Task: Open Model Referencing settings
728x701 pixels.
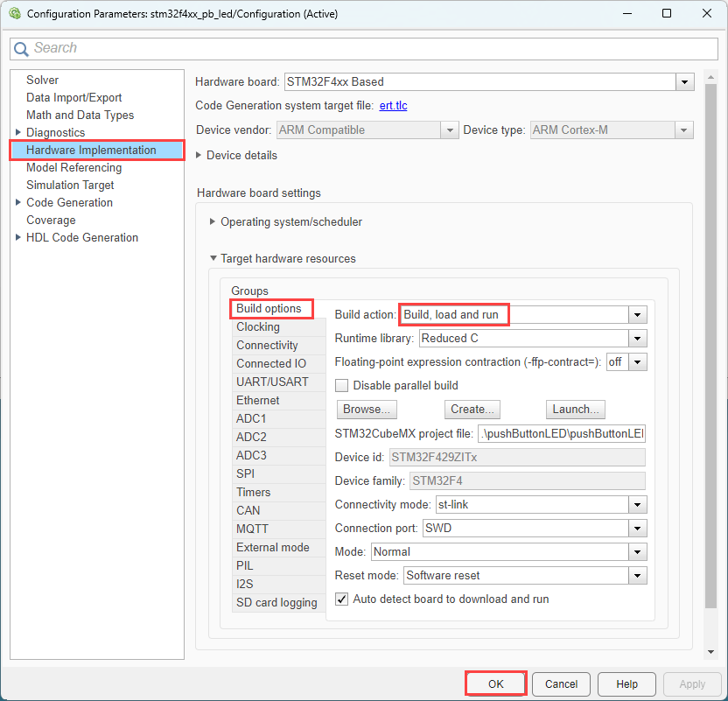Action: (x=73, y=167)
